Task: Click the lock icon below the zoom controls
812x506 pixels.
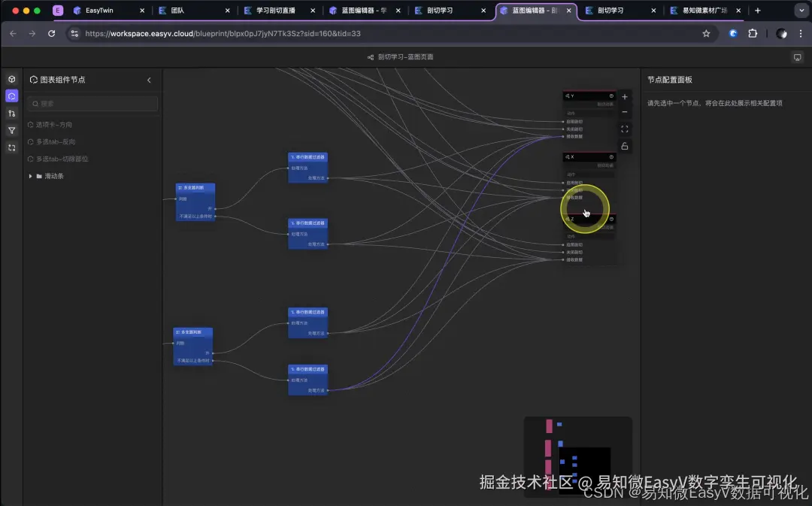Action: click(x=624, y=146)
